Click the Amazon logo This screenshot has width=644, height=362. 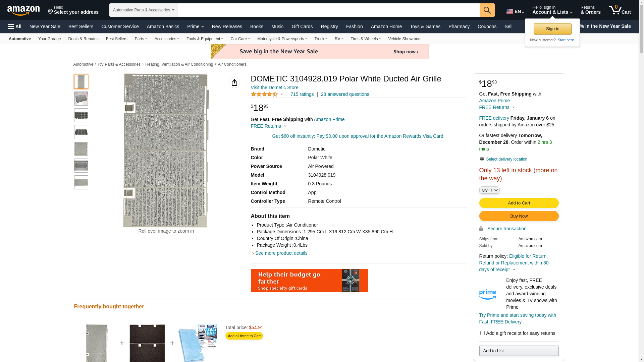click(23, 10)
